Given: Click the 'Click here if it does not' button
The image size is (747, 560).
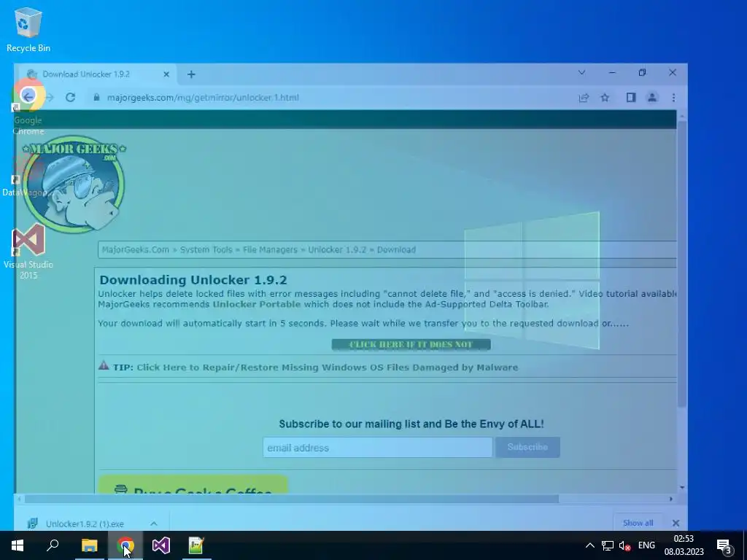Looking at the screenshot, I should 411,344.
